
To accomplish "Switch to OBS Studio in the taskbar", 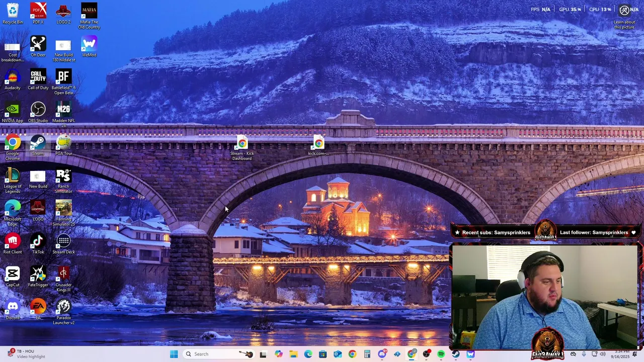I will pos(427,354).
